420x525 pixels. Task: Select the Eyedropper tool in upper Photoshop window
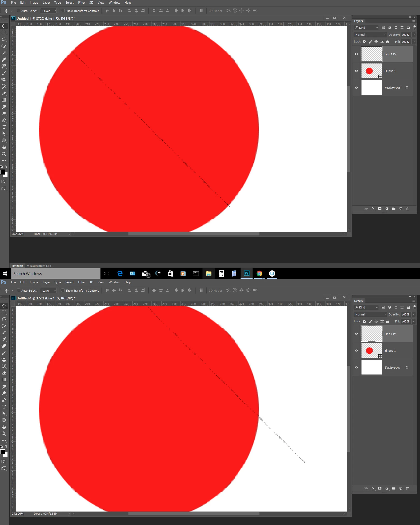click(x=4, y=60)
